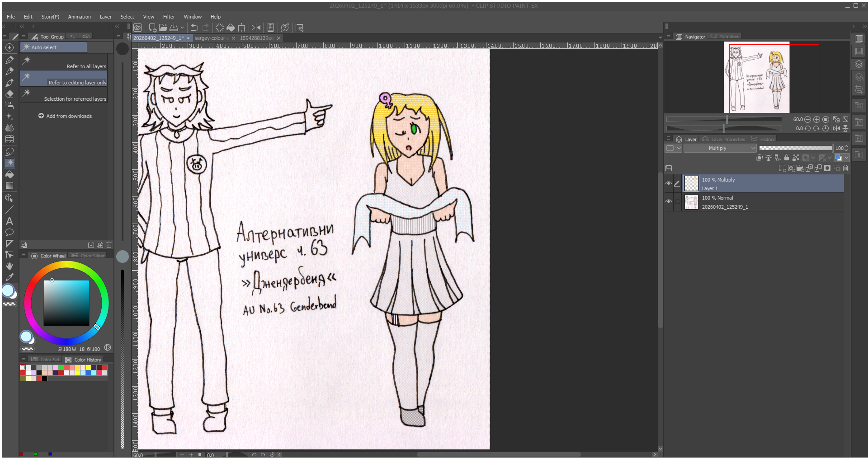Screen dimensions: 868x458
Task: Toggle visibility of 20260402_125249_1 layer
Action: (669, 201)
